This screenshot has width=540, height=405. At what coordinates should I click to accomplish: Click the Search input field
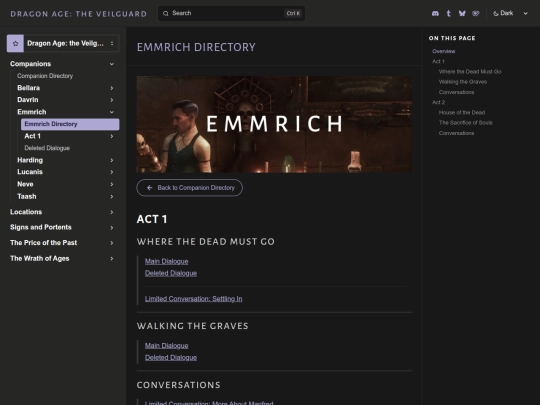pos(231,13)
